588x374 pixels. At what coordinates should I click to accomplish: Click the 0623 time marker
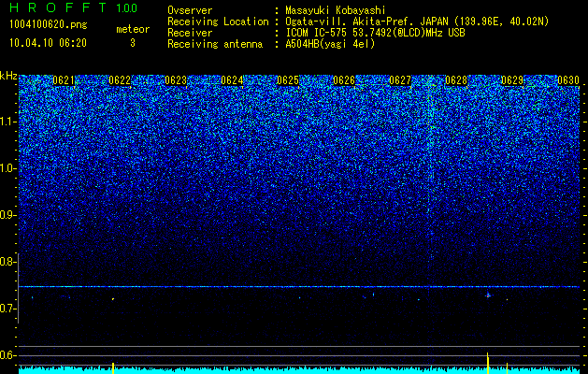point(176,80)
